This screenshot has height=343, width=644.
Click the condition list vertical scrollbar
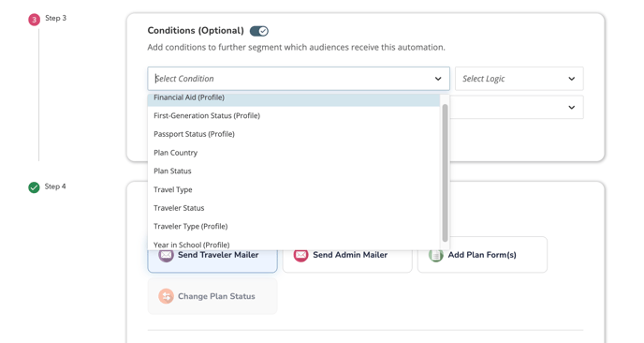click(445, 172)
